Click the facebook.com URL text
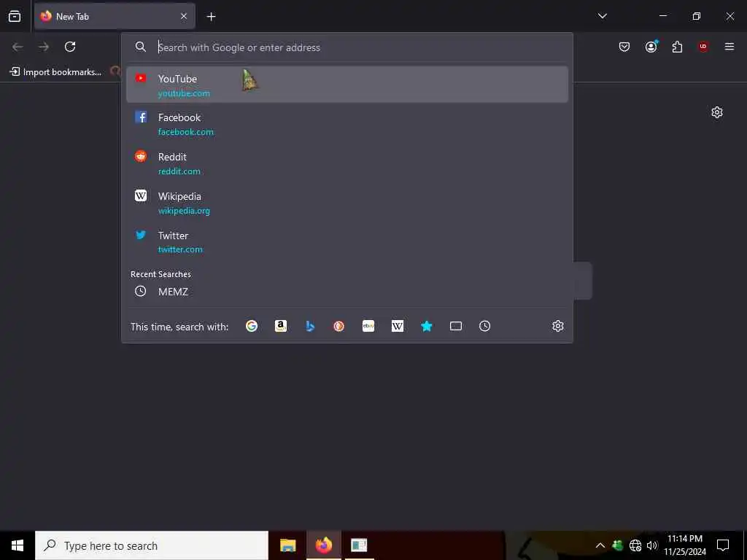 click(x=186, y=132)
